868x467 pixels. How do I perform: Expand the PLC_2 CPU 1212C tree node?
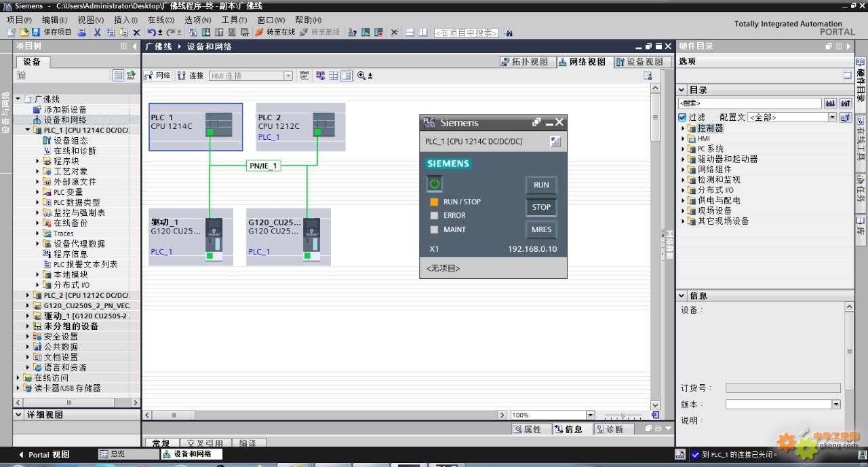pyautogui.click(x=28, y=295)
